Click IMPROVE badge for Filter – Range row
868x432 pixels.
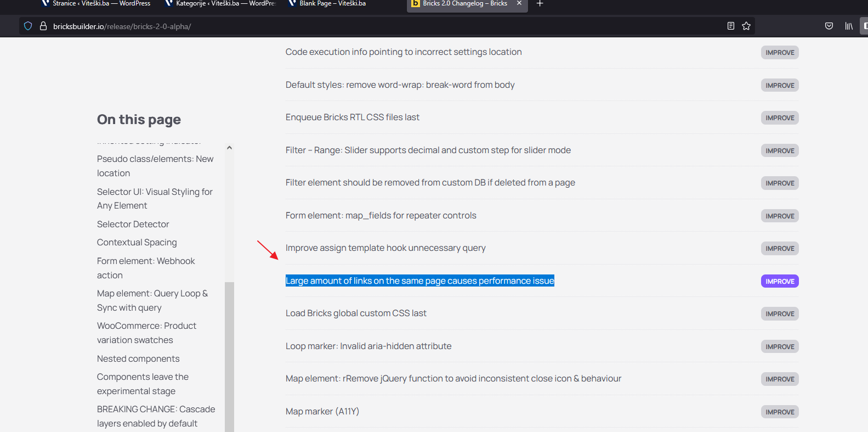pyautogui.click(x=780, y=150)
